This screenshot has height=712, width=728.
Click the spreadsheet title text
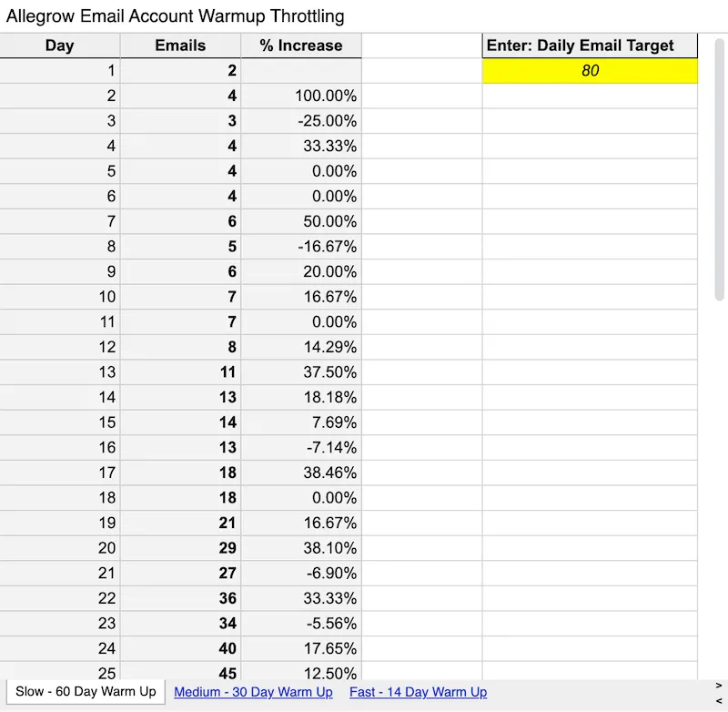click(x=173, y=15)
